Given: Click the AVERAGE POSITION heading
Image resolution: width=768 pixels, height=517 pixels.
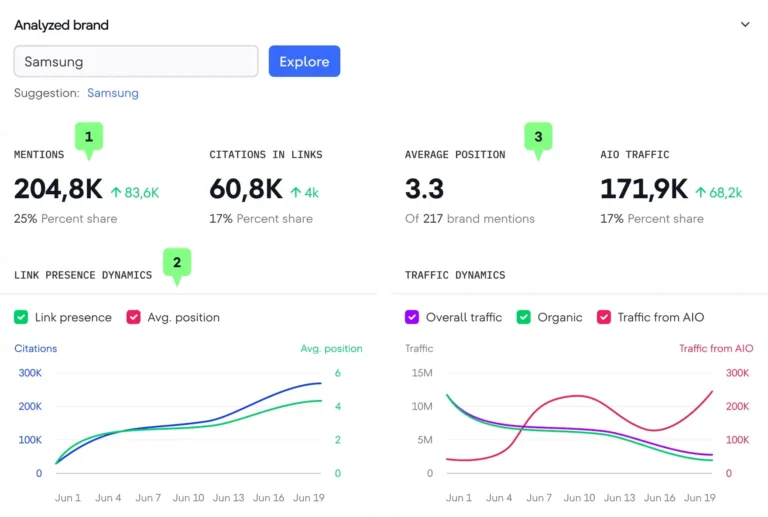Looking at the screenshot, I should [455, 155].
